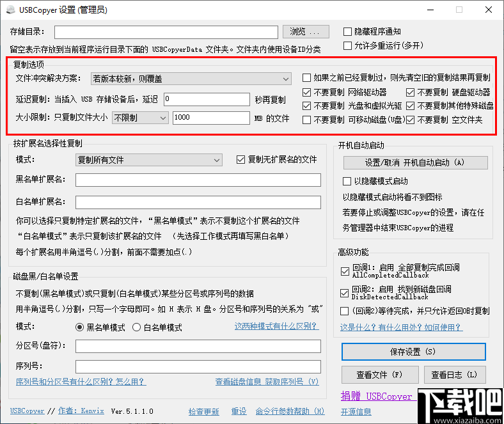Open the 大小限制 不限制 dropdown

pyautogui.click(x=140, y=118)
